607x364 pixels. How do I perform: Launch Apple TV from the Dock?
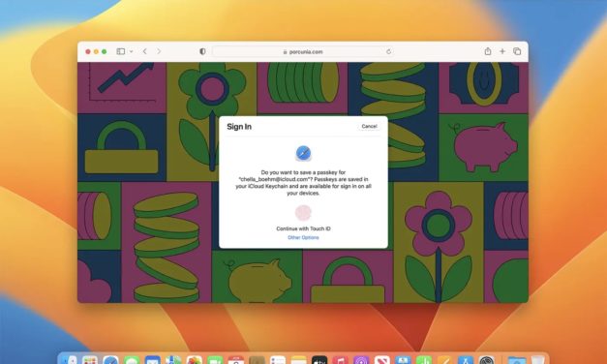(319, 360)
